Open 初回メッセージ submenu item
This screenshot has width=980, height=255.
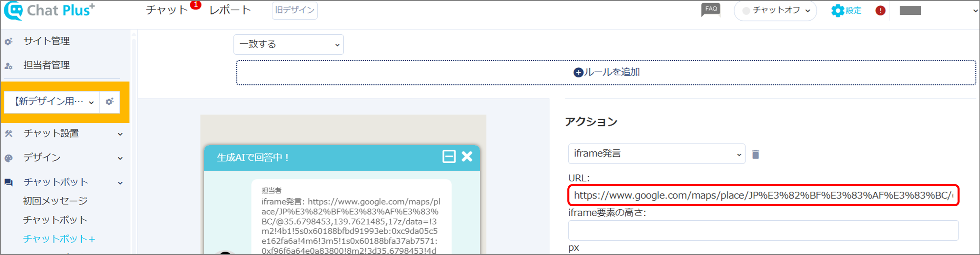tap(55, 201)
